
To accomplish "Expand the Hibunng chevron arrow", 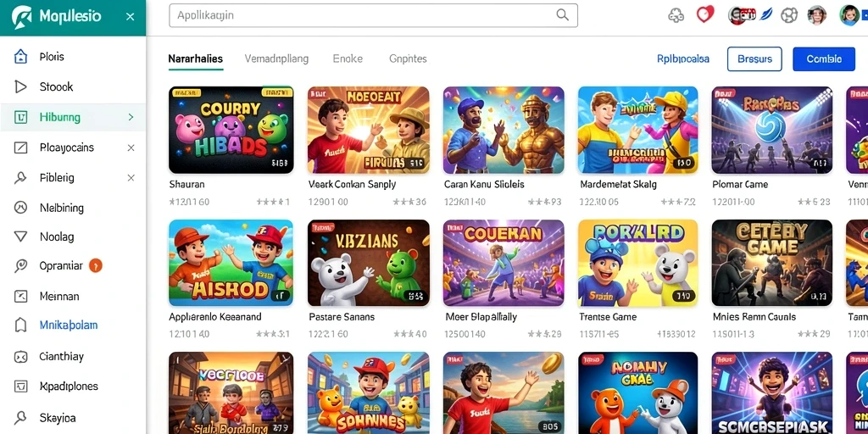I will coord(131,117).
